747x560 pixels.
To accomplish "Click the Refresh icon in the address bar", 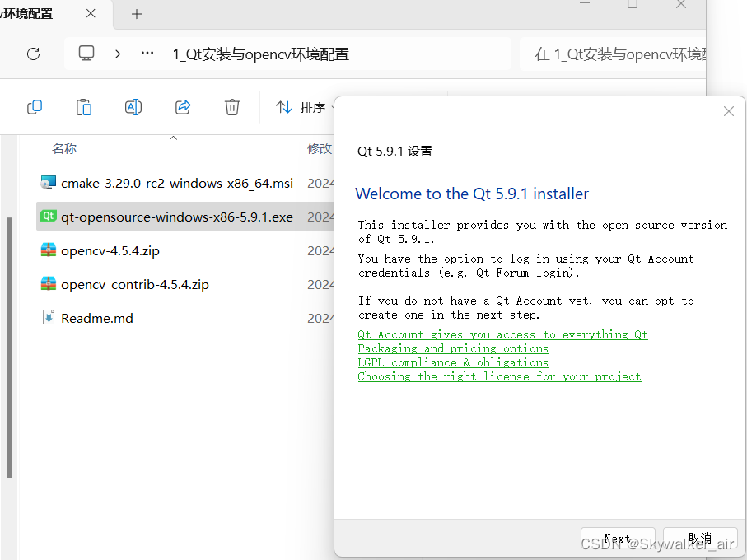I will coord(33,54).
